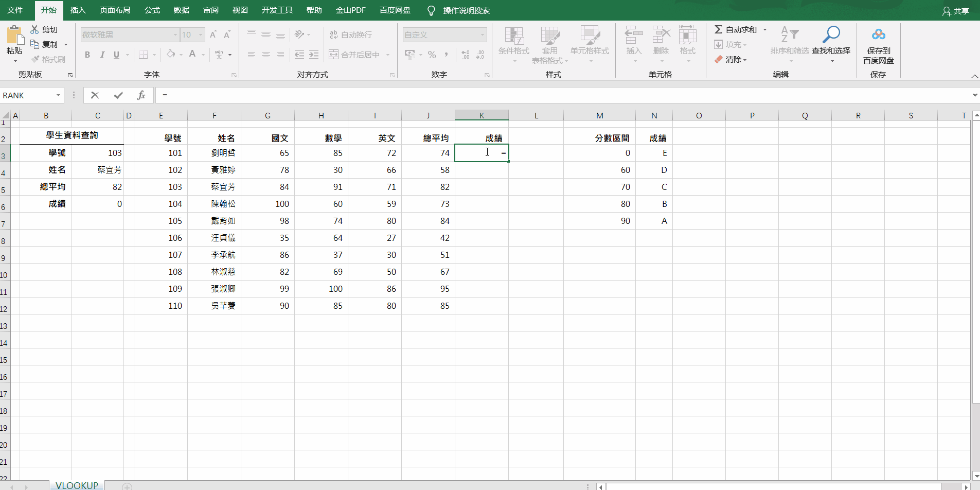
Task: Cancel the formula entry with X
Action: coord(95,95)
